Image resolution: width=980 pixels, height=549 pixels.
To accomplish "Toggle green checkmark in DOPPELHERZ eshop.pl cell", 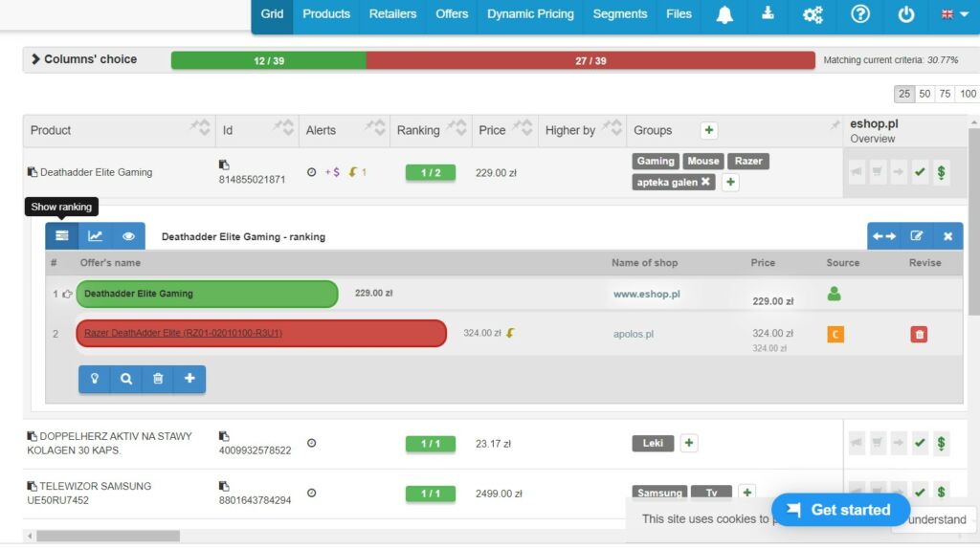I will point(920,443).
